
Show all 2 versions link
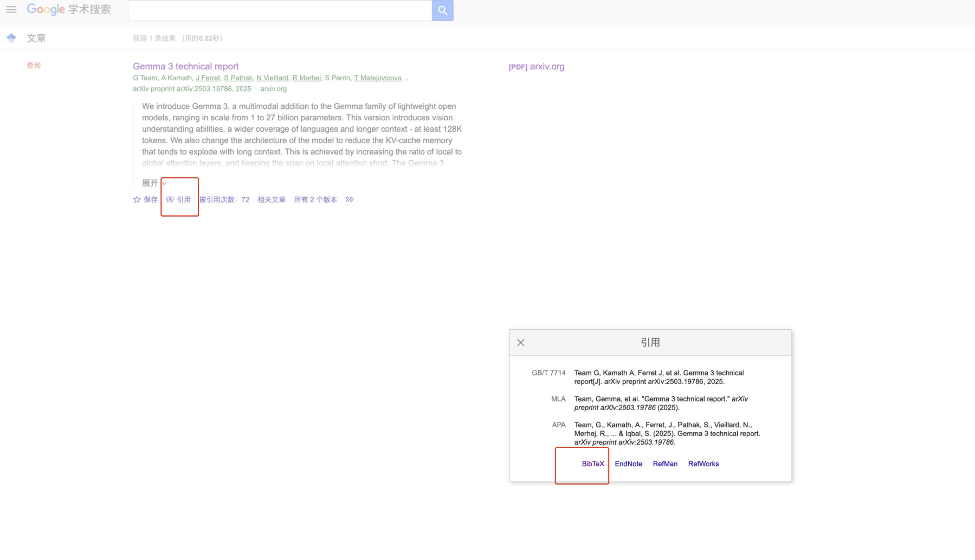coord(315,199)
